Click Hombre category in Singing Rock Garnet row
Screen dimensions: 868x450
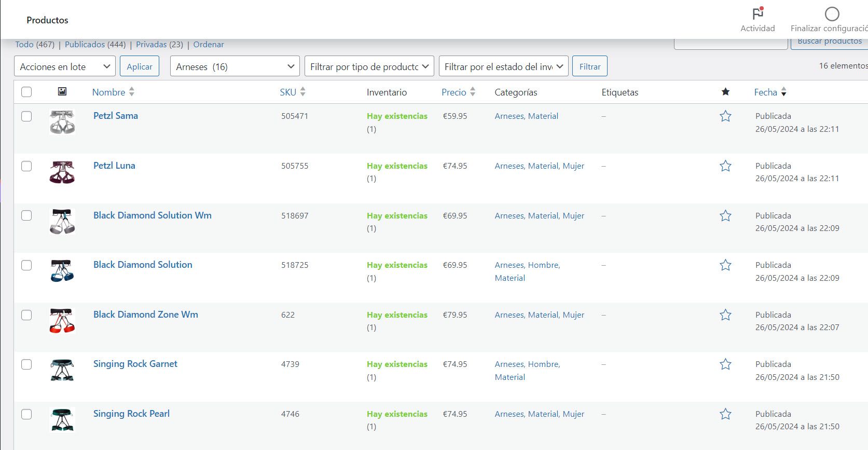click(x=543, y=364)
